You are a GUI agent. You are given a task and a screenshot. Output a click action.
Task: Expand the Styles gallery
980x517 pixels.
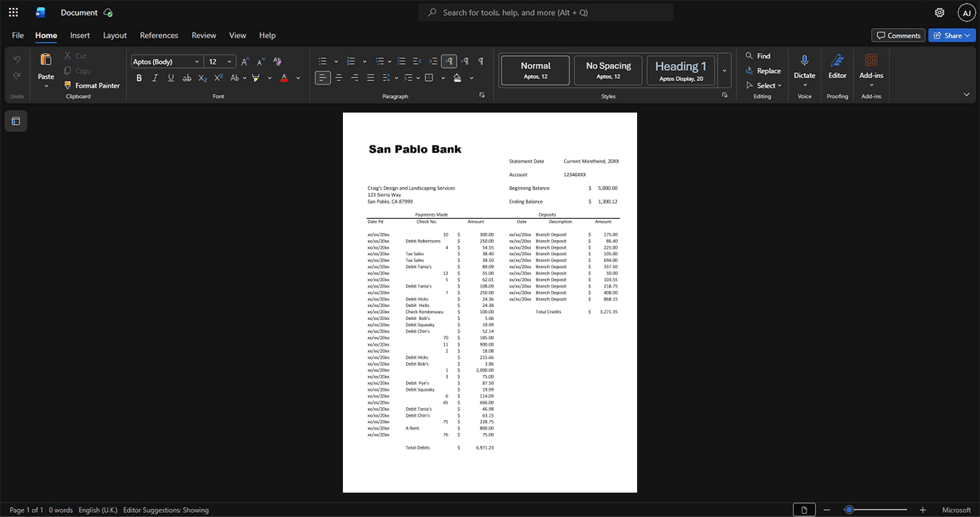click(x=725, y=70)
